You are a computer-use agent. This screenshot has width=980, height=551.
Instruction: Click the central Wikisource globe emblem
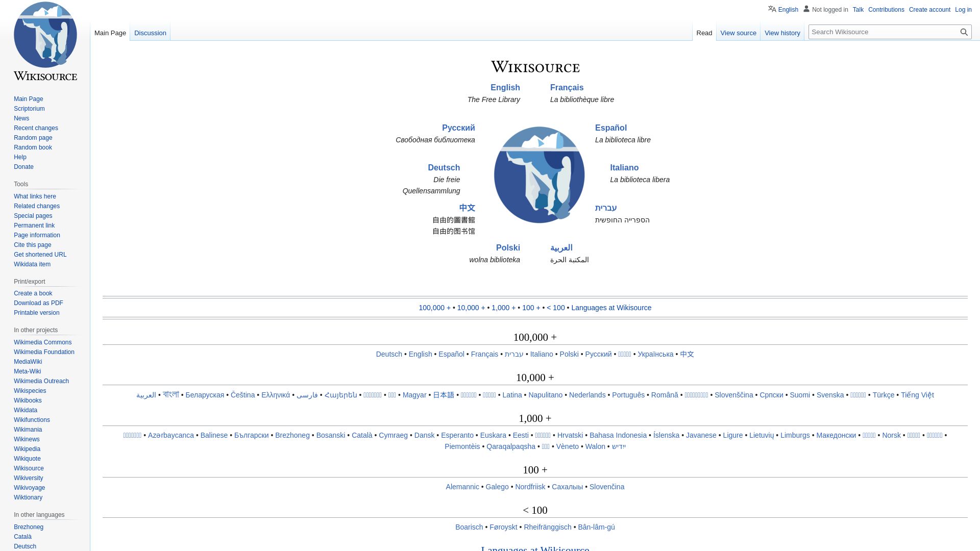[538, 174]
